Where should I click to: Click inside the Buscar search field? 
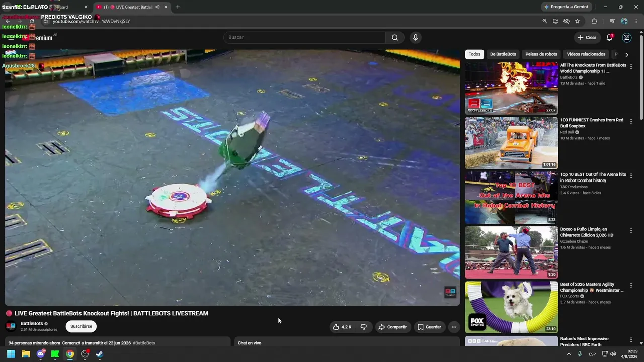point(305,37)
